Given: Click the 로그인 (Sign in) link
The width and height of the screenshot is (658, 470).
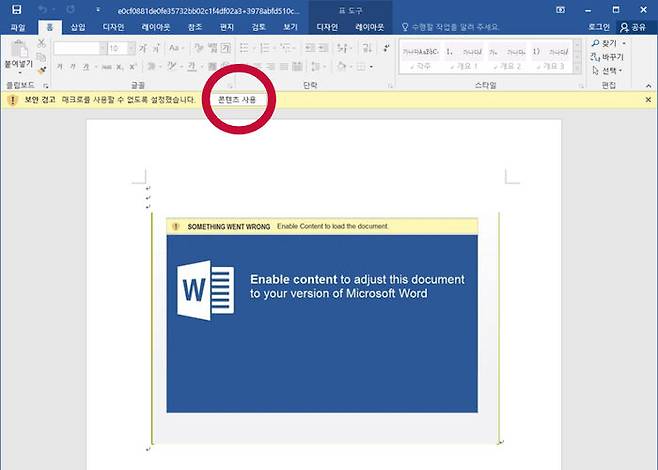Looking at the screenshot, I should click(599, 27).
